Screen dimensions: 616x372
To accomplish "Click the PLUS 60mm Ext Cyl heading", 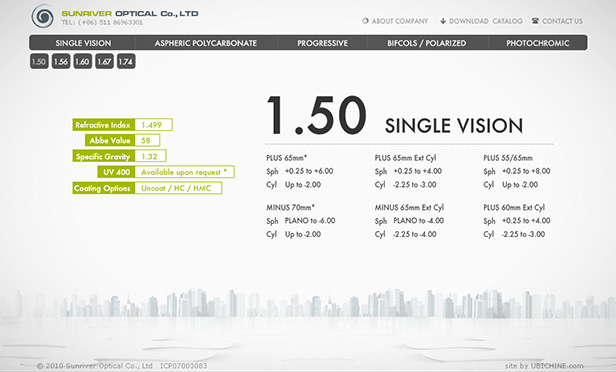I will (x=514, y=207).
